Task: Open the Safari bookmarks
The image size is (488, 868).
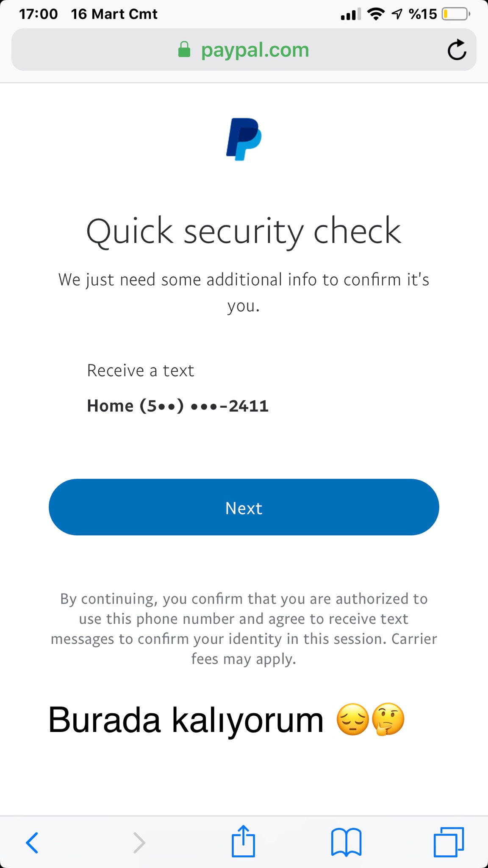Action: point(346,842)
